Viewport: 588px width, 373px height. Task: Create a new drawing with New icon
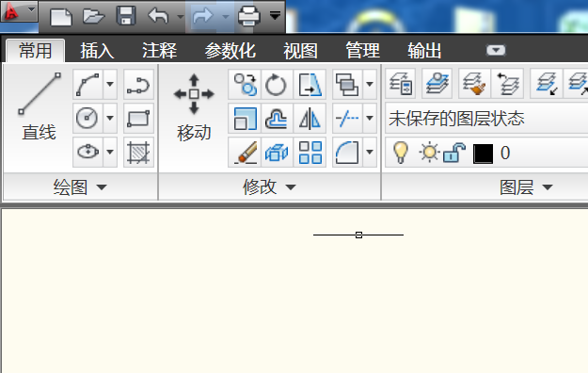click(61, 17)
